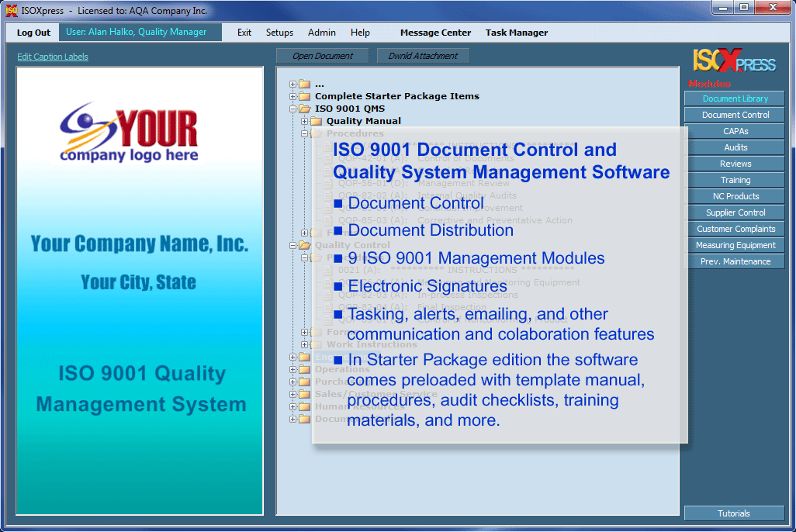Open the Setups menu
Viewport: 796px width, 532px height.
coord(279,33)
